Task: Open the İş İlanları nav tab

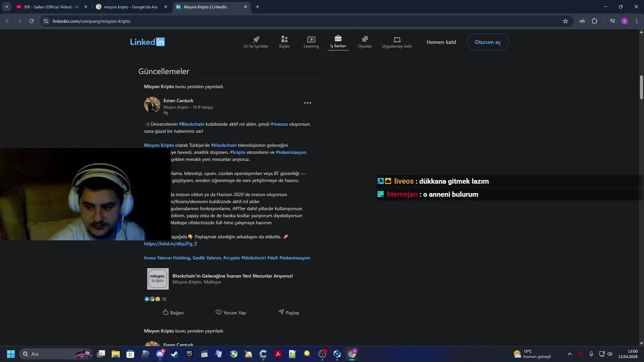Action: (x=338, y=42)
